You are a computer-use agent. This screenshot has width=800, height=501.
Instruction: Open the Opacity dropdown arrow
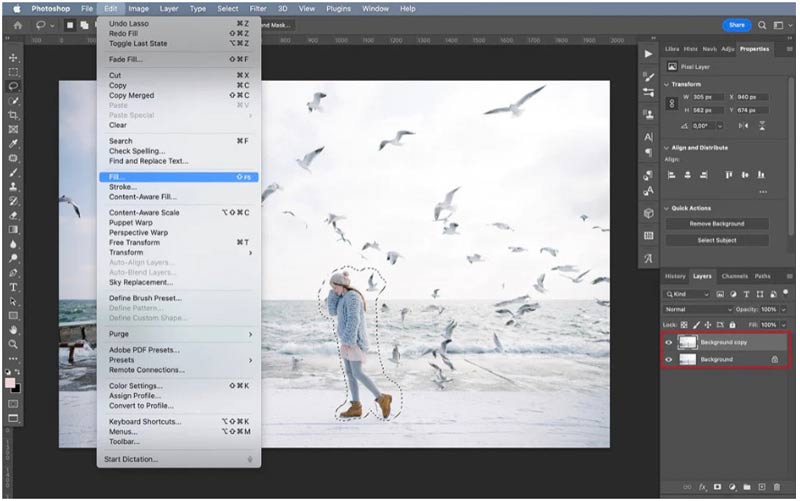point(784,310)
